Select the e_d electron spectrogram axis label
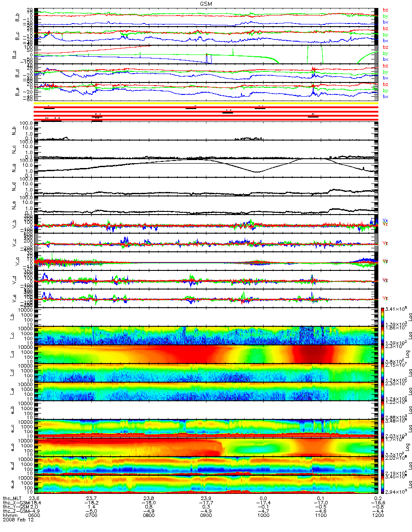Screen dimensions: 412x532 click(x=13, y=466)
